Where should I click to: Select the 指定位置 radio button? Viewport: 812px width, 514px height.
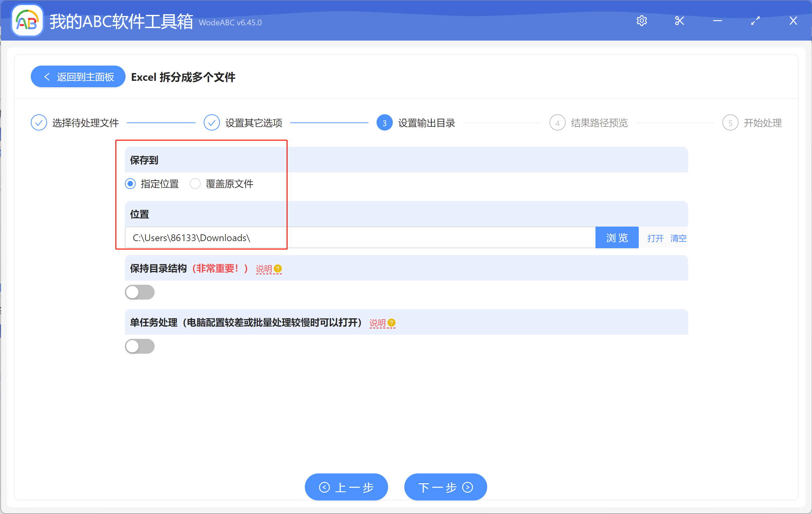click(x=130, y=184)
